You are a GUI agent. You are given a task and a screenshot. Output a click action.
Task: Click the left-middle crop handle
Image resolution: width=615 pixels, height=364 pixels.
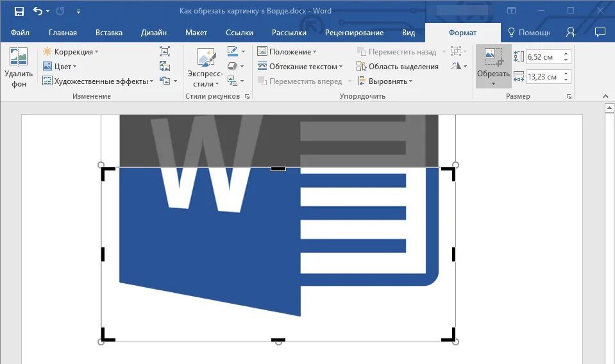coord(103,254)
